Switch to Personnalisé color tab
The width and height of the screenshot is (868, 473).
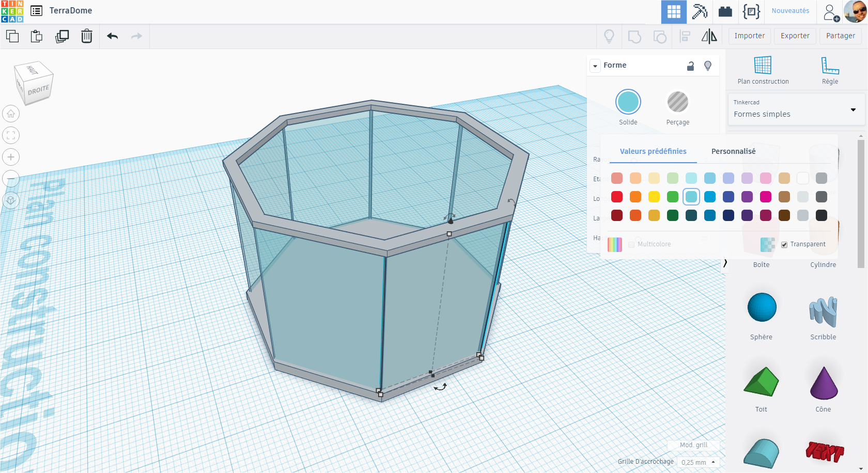734,151
